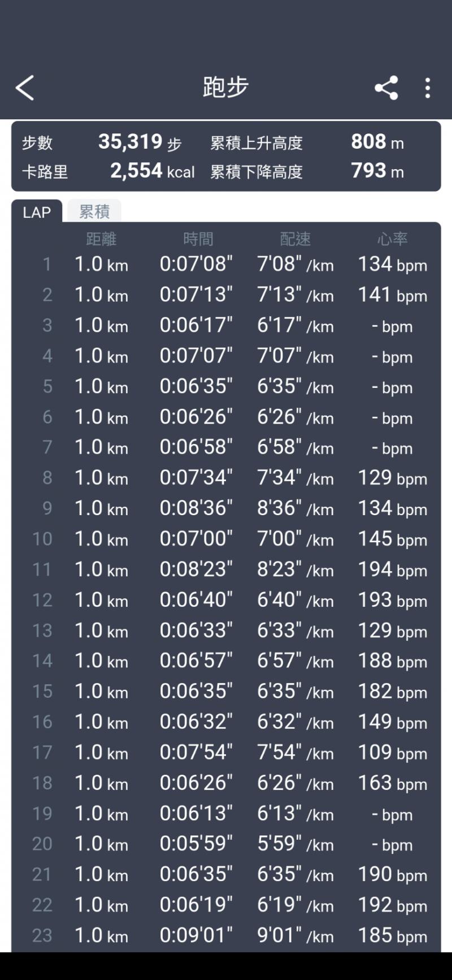The height and width of the screenshot is (980, 452).
Task: Switch to the LAP tab
Action: pos(37,212)
